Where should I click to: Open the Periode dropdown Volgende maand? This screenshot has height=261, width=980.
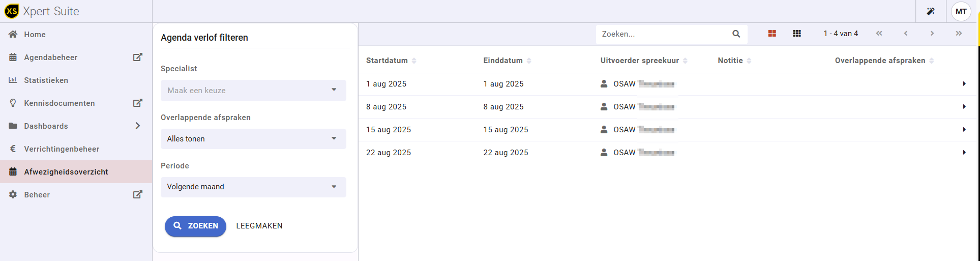point(253,187)
